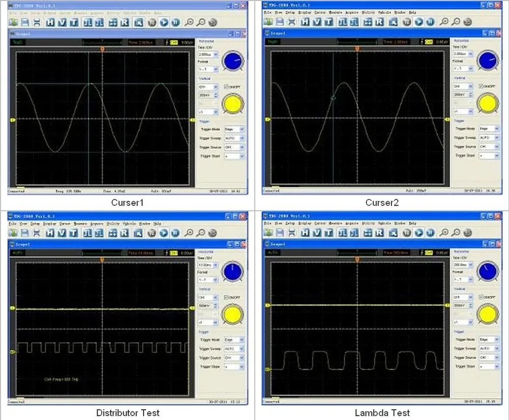
Task: Open the Trigger Mode dropdown in Lambda Test window
Action: pyautogui.click(x=489, y=339)
